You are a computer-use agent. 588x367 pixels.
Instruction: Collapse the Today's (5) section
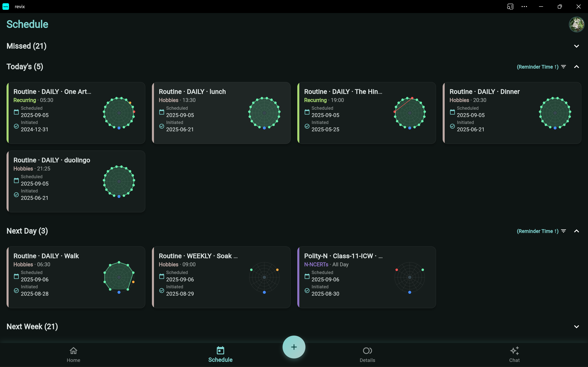pos(576,67)
